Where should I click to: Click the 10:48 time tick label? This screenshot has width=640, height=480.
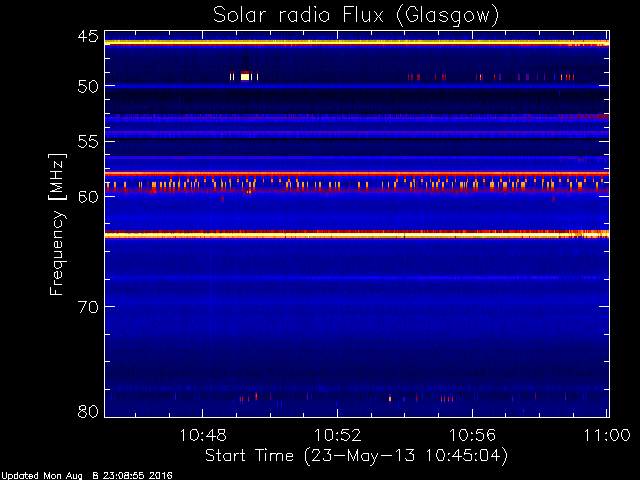coord(203,435)
